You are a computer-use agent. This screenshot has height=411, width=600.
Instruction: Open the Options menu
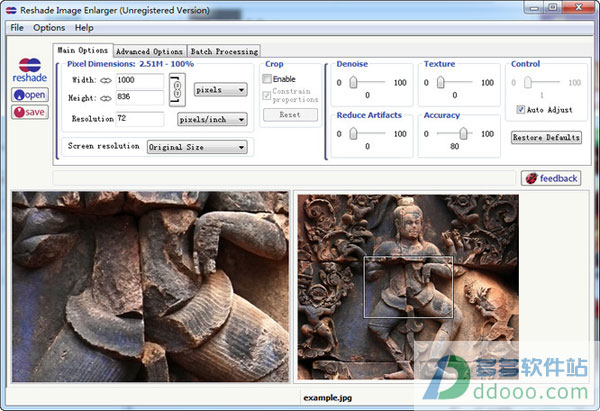pos(49,28)
